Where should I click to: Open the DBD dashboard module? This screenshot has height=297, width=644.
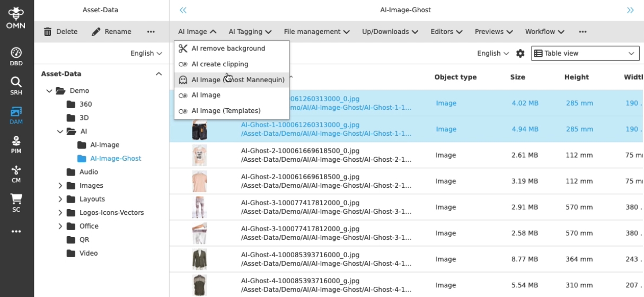[16, 56]
